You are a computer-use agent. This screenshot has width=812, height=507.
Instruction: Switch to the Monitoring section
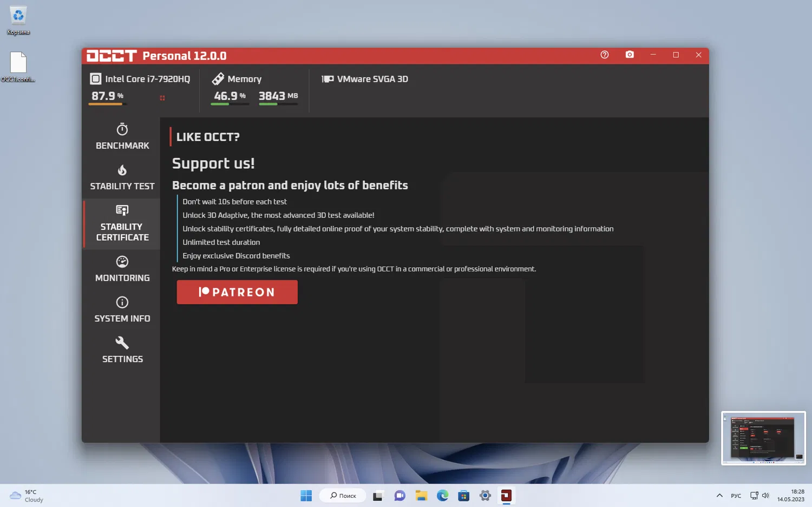(122, 269)
